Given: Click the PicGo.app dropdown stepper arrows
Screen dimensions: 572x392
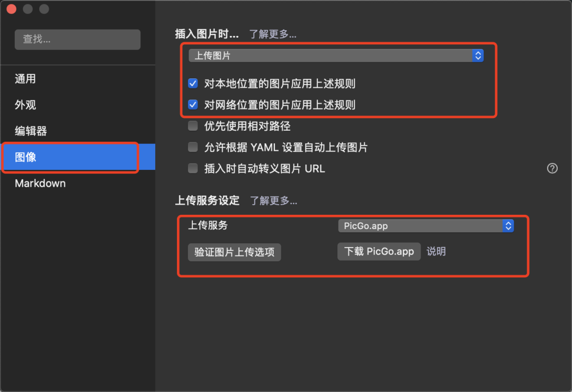Looking at the screenshot, I should pos(508,226).
